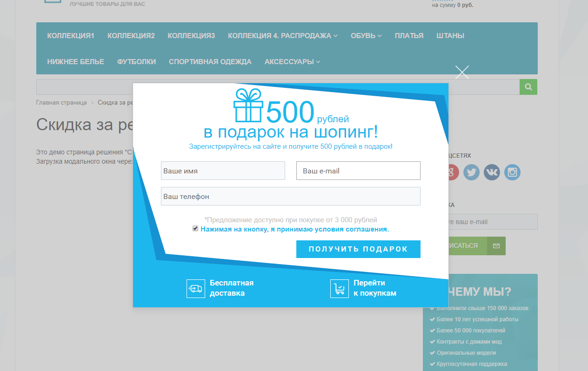Click the shopping cart icon in popup
Screen dimensions: 588x371
coord(340,289)
